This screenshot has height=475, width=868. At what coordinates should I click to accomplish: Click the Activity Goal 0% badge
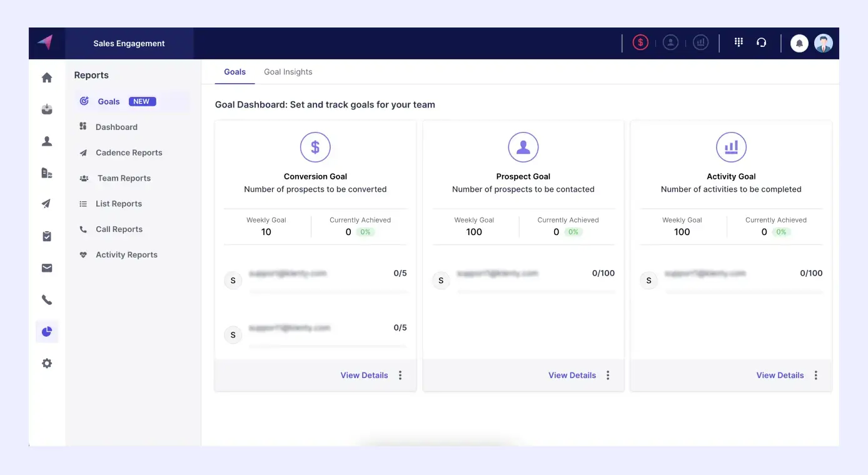click(781, 232)
